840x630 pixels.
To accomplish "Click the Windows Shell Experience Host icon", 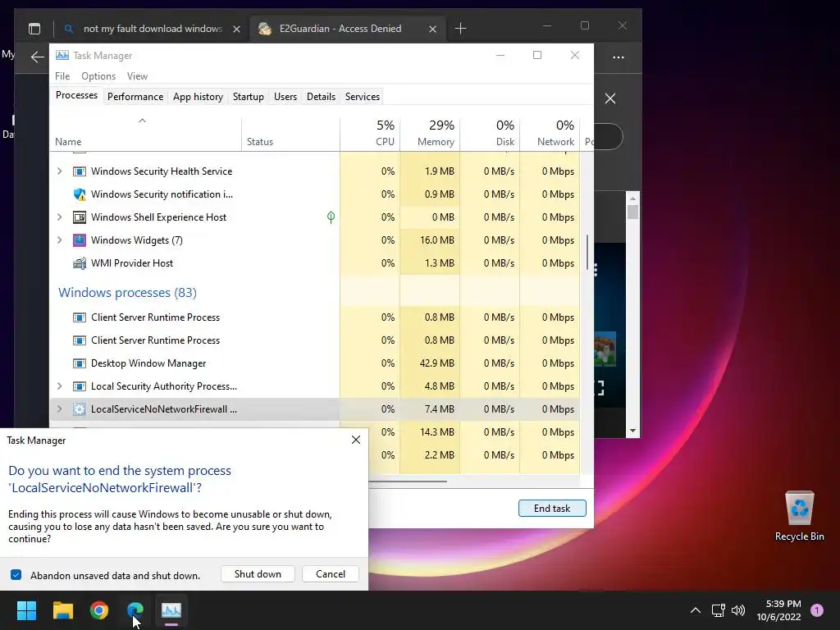I will click(x=80, y=217).
